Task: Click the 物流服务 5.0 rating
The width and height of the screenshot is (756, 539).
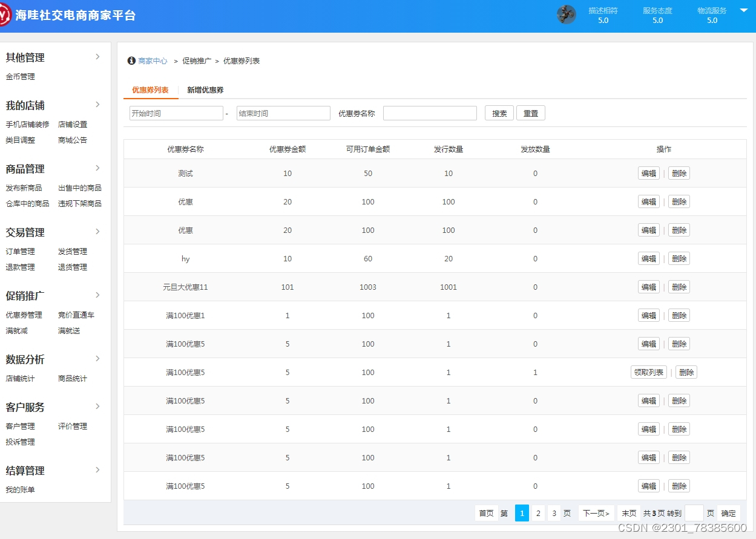Action: click(x=712, y=15)
